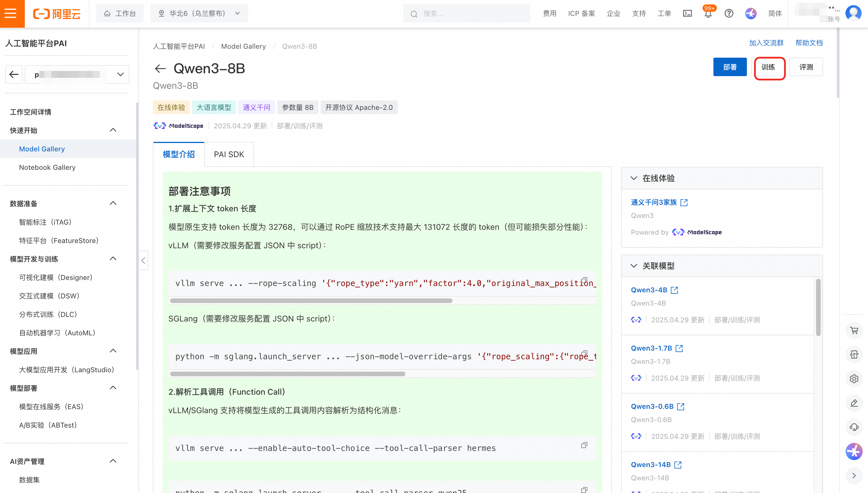Copy the vllm rope-scaling code block
The width and height of the screenshot is (868, 493).
tap(584, 280)
